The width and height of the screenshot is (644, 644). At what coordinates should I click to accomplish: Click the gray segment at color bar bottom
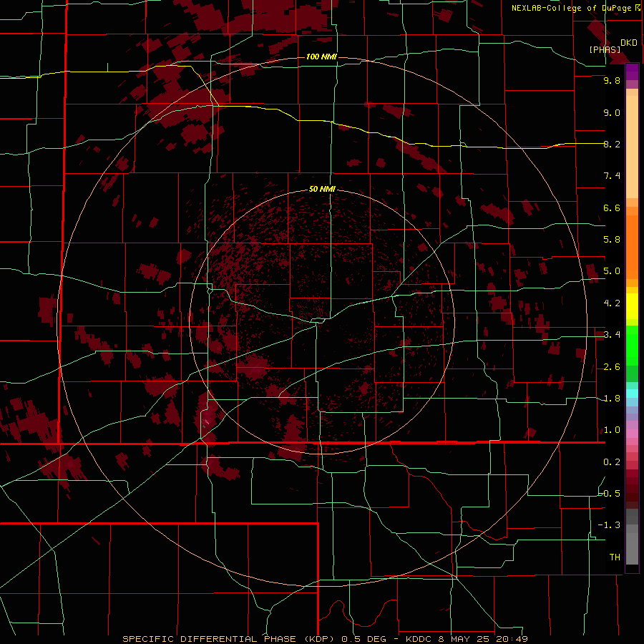(x=632, y=548)
